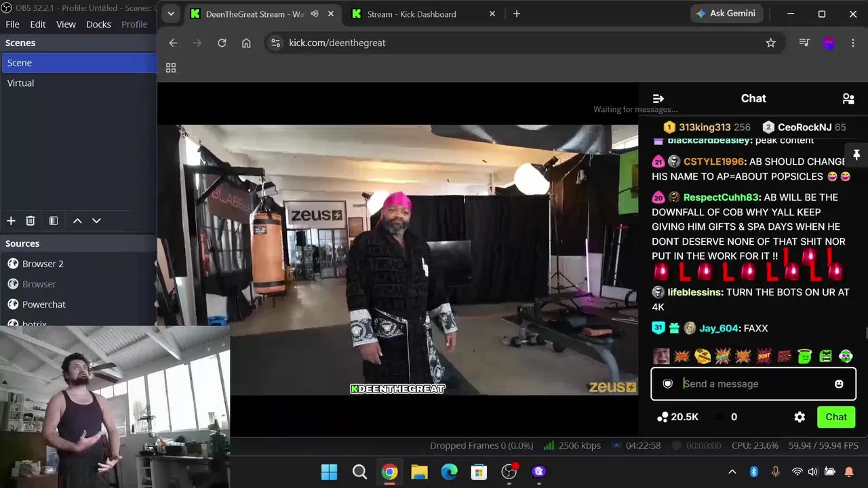Bookmark this page with the star icon
This screenshot has height=488, width=868.
pyautogui.click(x=770, y=43)
